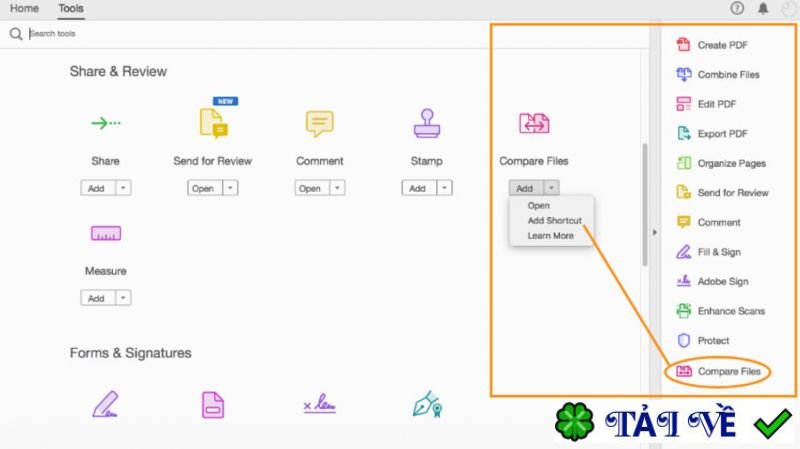Click the Export PDF label in sidebar
The height and width of the screenshot is (449, 800).
[722, 134]
